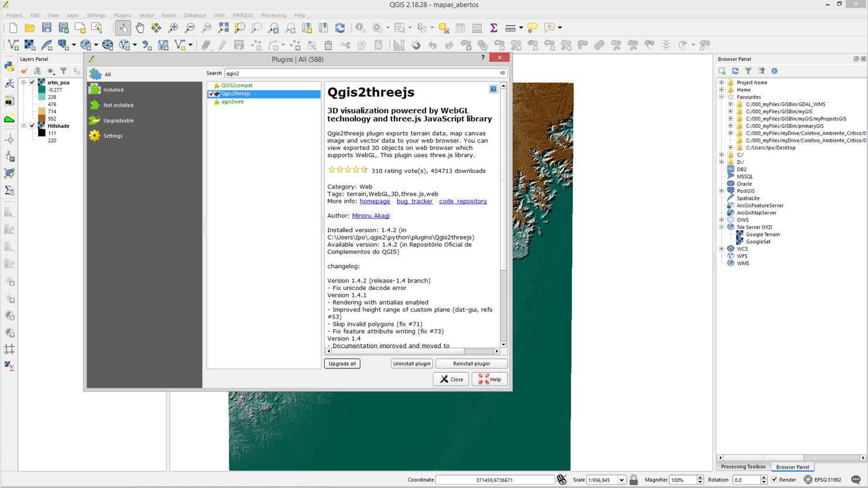This screenshot has height=488, width=868.
Task: Open the Scale dropdown in status bar
Action: click(x=621, y=480)
